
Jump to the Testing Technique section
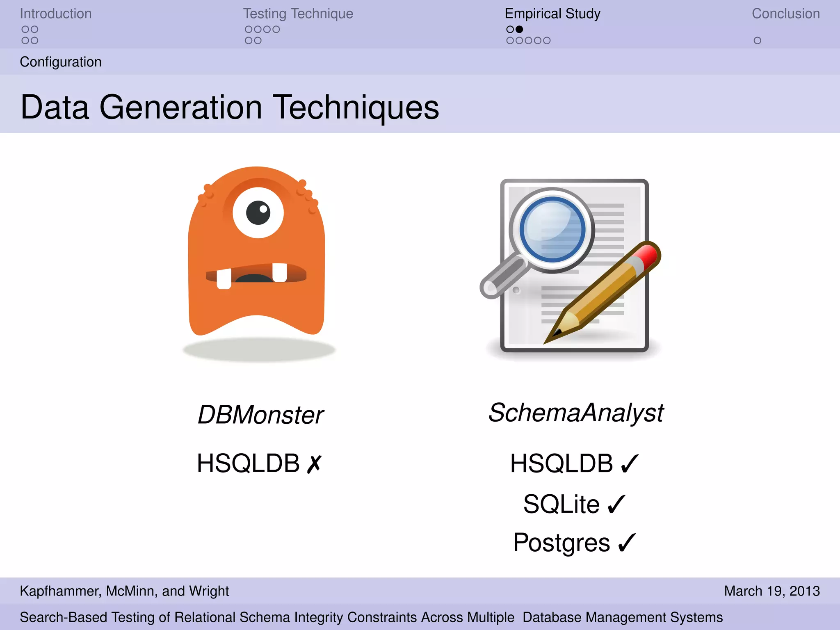point(298,14)
